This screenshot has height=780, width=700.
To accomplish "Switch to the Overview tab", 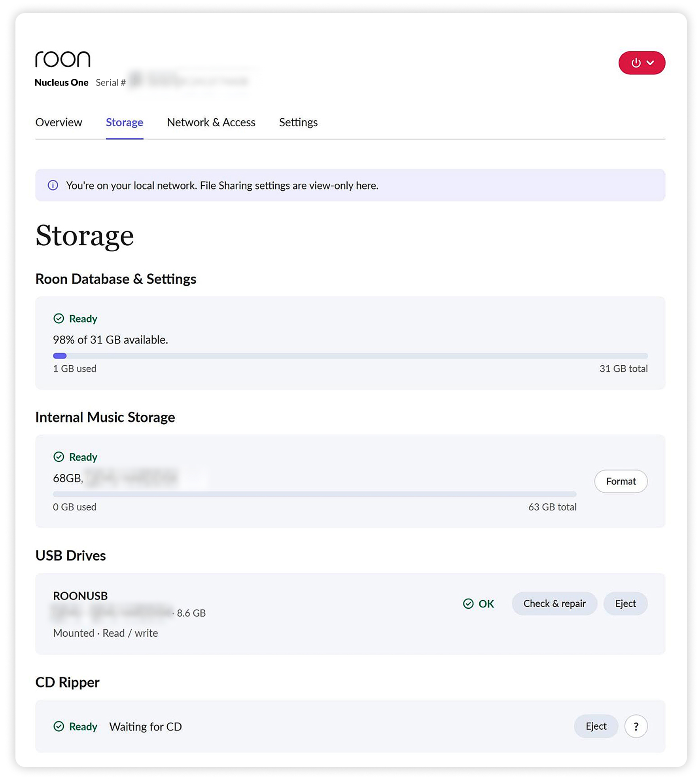I will (x=59, y=122).
